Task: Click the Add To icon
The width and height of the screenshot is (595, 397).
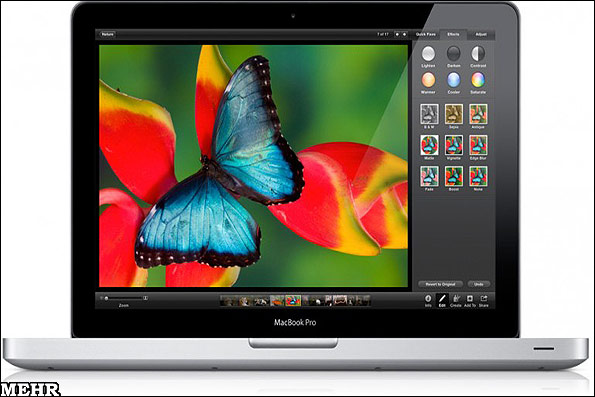Action: [470, 299]
